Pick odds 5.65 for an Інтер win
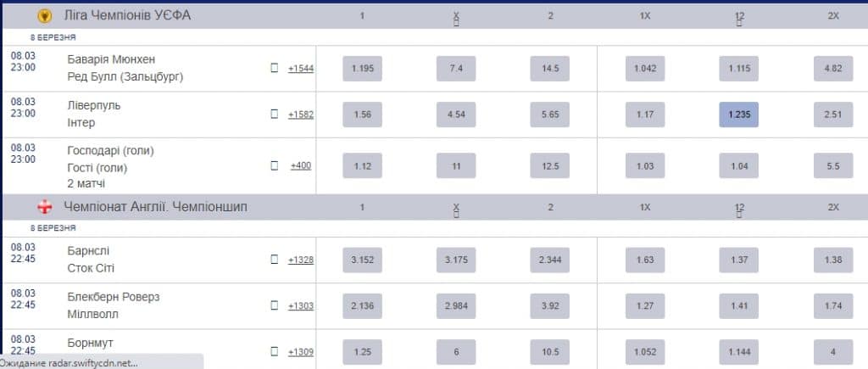 click(x=550, y=115)
